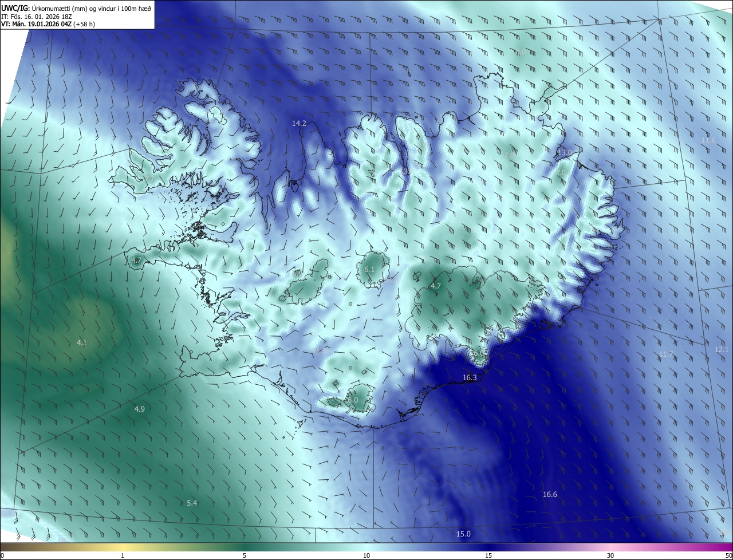Click the 5.4 value label over the ocean
733x560 pixels.
(x=192, y=503)
